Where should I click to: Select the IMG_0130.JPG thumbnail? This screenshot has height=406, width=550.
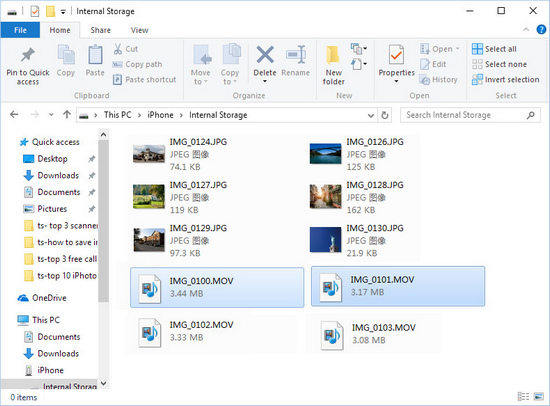tap(325, 240)
